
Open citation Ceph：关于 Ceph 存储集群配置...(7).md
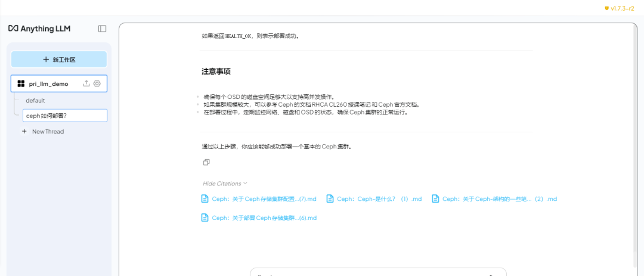(259, 199)
